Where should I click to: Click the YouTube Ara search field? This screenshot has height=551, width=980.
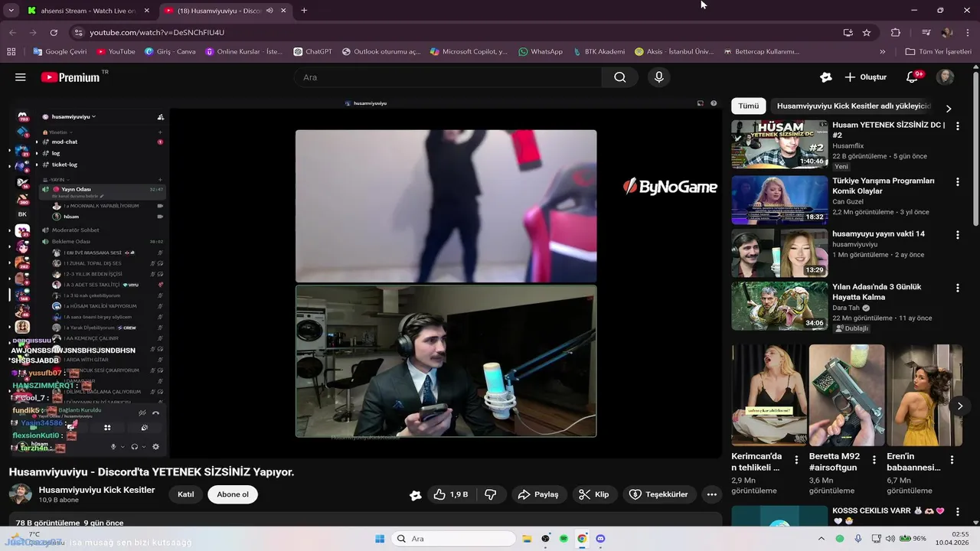(x=448, y=77)
